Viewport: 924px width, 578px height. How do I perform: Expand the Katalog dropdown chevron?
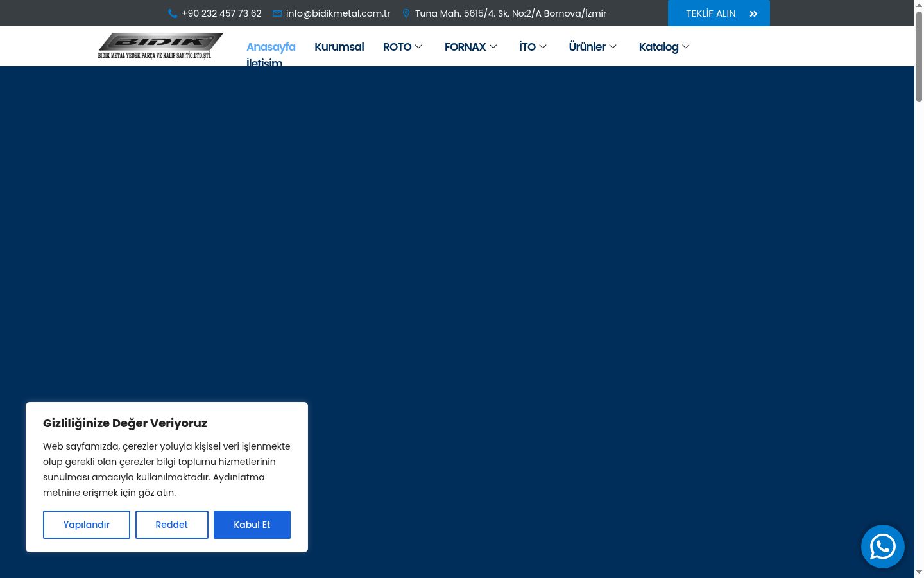pyautogui.click(x=686, y=47)
